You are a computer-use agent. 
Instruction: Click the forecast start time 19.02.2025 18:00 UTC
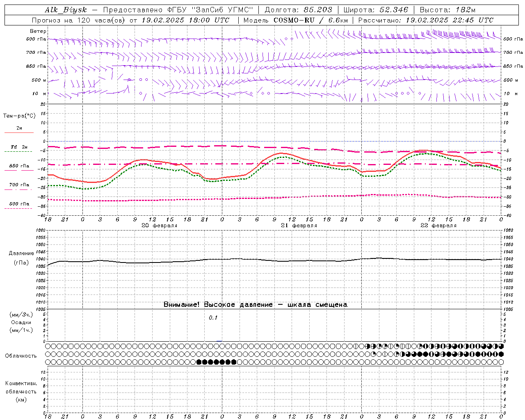(185, 20)
